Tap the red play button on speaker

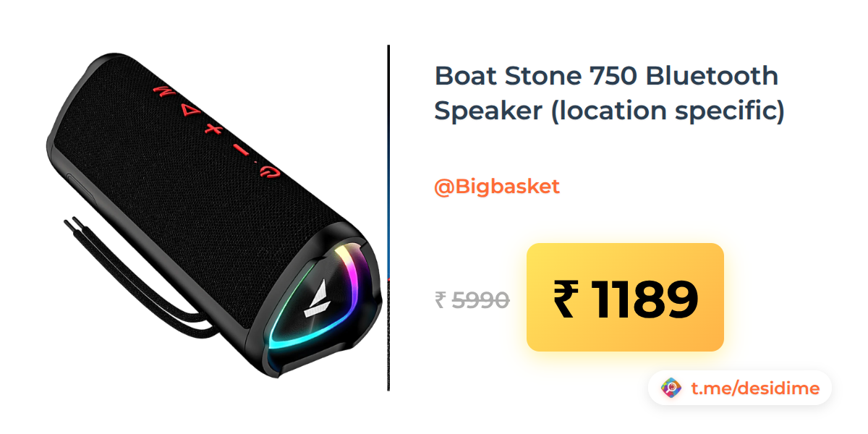189,111
